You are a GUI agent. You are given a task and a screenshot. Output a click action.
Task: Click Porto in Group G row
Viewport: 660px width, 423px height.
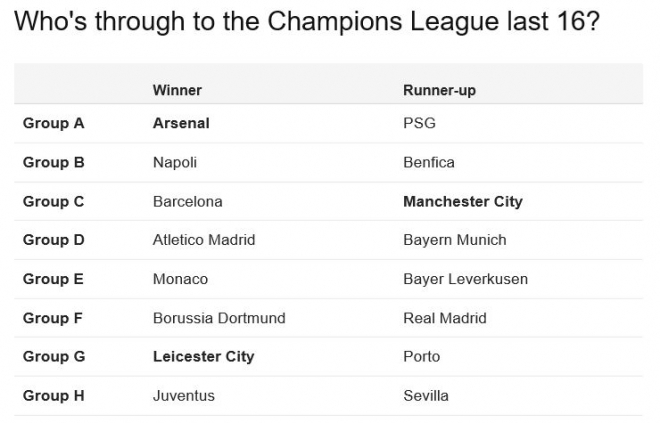tap(422, 356)
